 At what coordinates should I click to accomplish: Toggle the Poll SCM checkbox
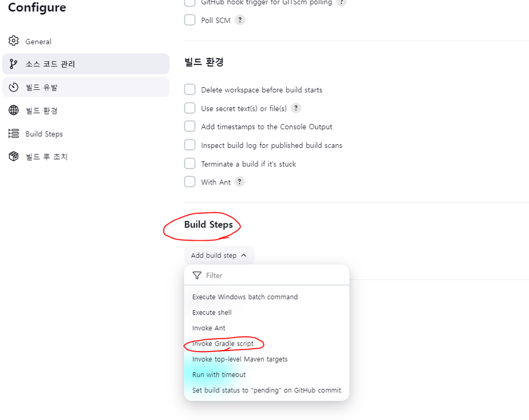click(190, 20)
